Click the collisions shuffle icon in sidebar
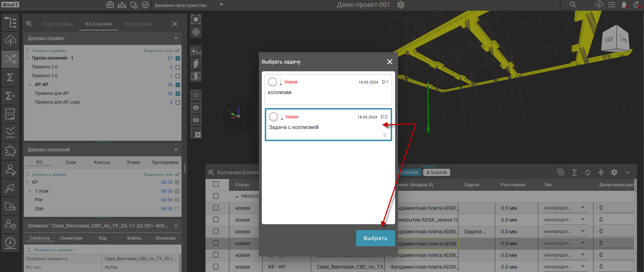This screenshot has height=272, width=644. (10, 59)
